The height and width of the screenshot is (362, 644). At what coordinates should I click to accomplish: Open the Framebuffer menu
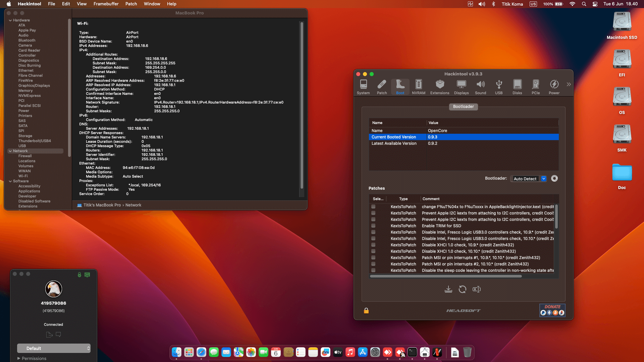tap(106, 4)
